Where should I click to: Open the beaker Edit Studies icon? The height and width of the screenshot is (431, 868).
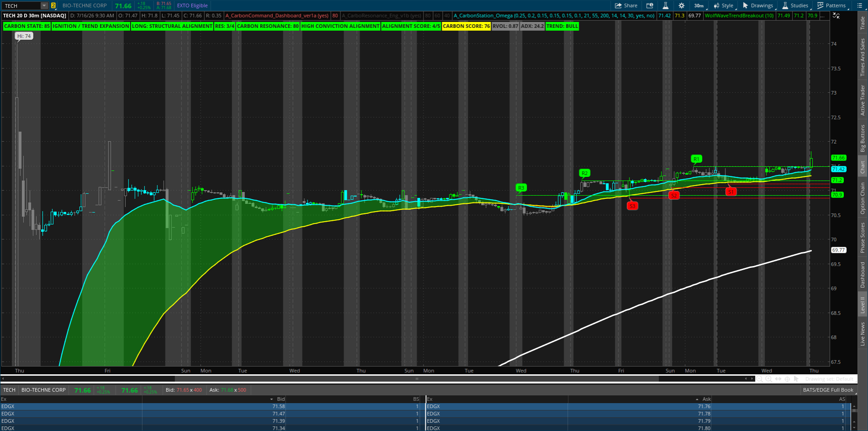point(666,5)
